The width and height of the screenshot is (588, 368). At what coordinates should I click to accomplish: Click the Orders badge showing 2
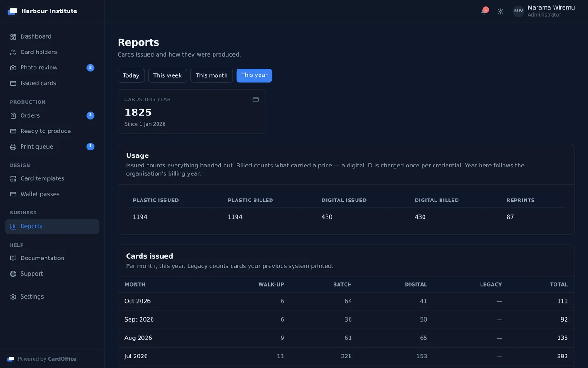pyautogui.click(x=90, y=115)
